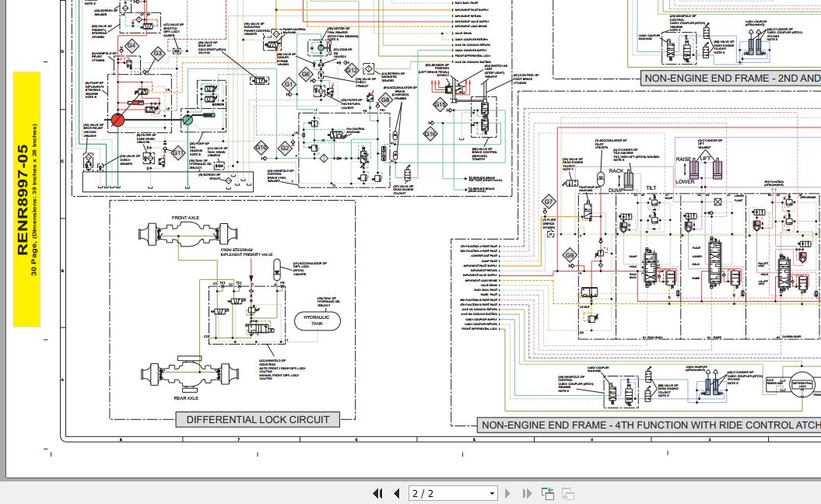Viewport: 821px width, 504px height.
Task: Jump to the last page
Action: 527,493
